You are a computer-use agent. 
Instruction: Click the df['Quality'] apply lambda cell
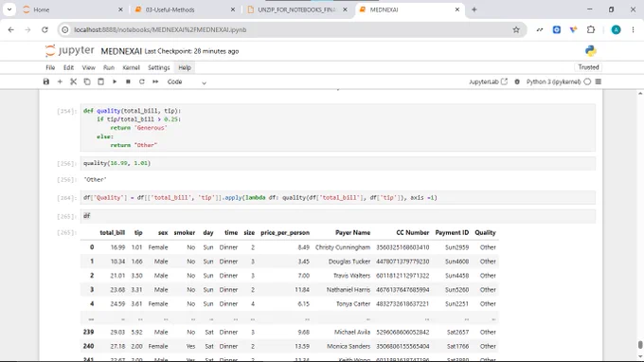[x=337, y=198]
